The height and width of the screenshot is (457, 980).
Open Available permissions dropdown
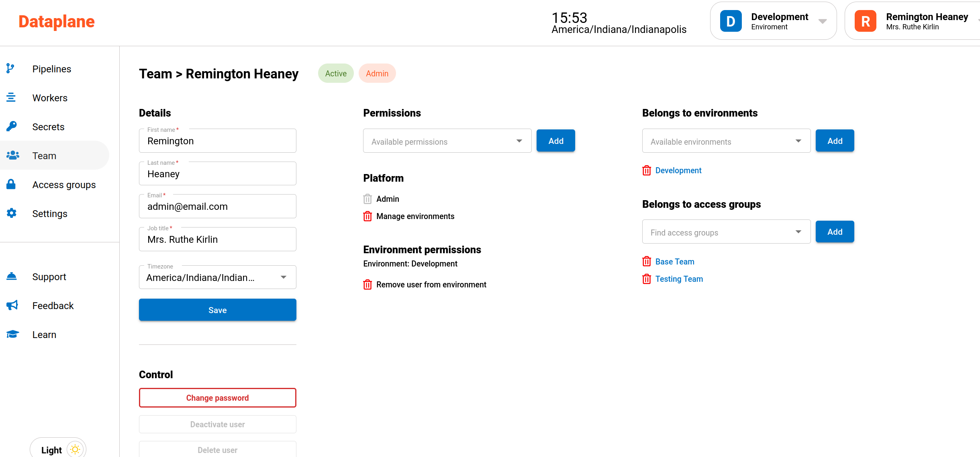coord(447,141)
